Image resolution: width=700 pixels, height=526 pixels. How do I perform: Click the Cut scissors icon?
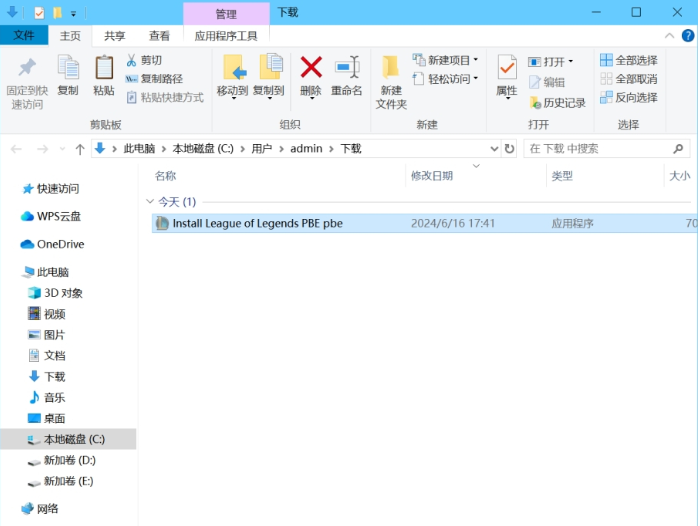(131, 60)
